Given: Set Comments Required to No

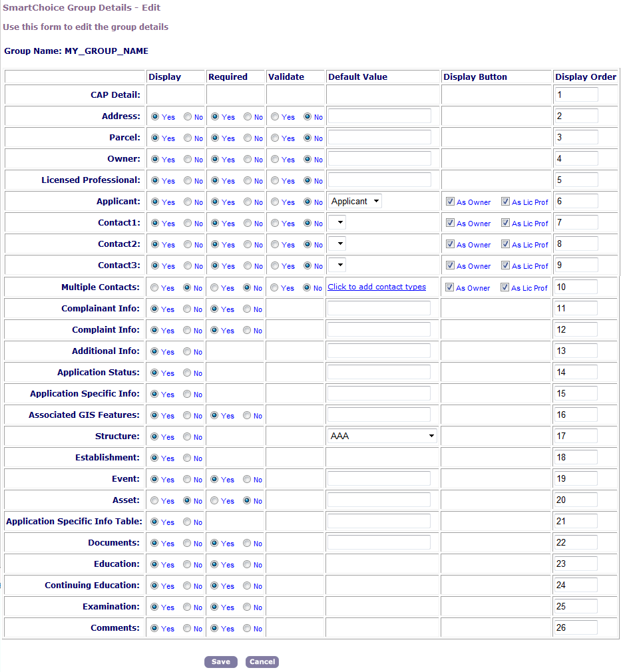Looking at the screenshot, I should (x=248, y=629).
